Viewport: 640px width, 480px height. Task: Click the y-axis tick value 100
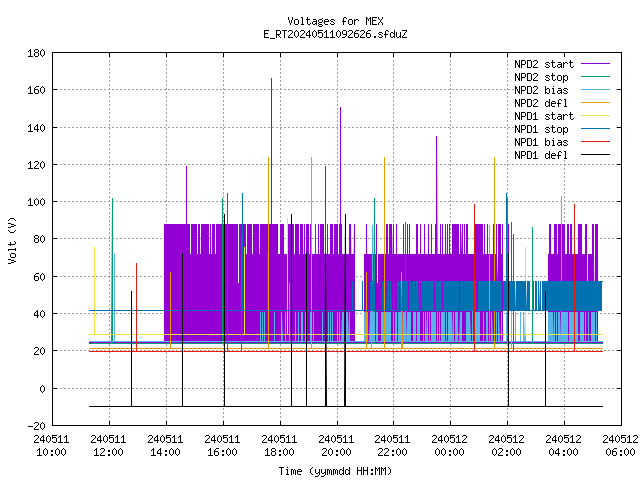[36, 202]
